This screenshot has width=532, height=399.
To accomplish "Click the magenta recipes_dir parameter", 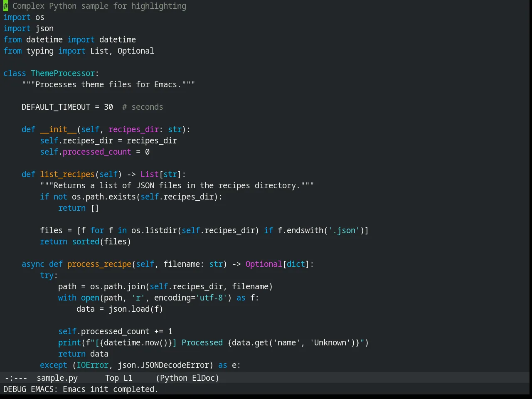I will tap(133, 129).
